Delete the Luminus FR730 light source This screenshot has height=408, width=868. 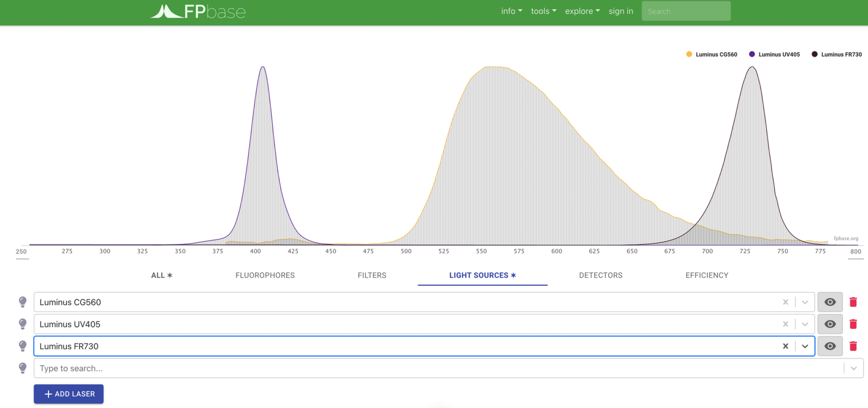point(853,346)
